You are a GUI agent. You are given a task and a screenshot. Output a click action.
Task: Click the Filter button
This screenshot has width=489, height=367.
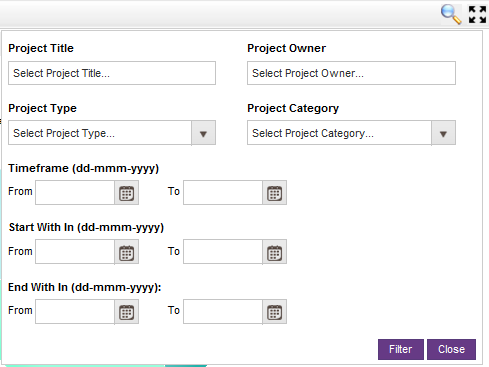point(401,349)
